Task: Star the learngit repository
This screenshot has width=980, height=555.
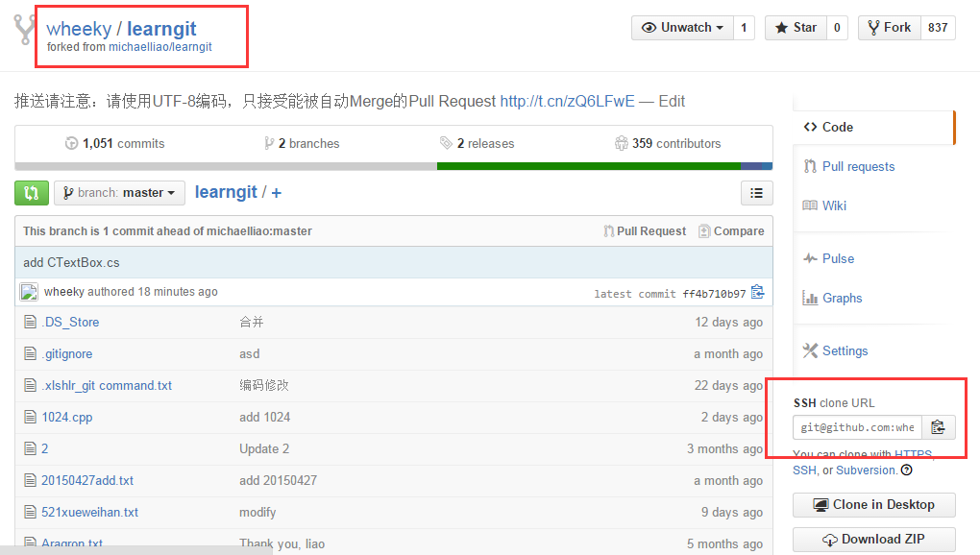Action: click(796, 28)
